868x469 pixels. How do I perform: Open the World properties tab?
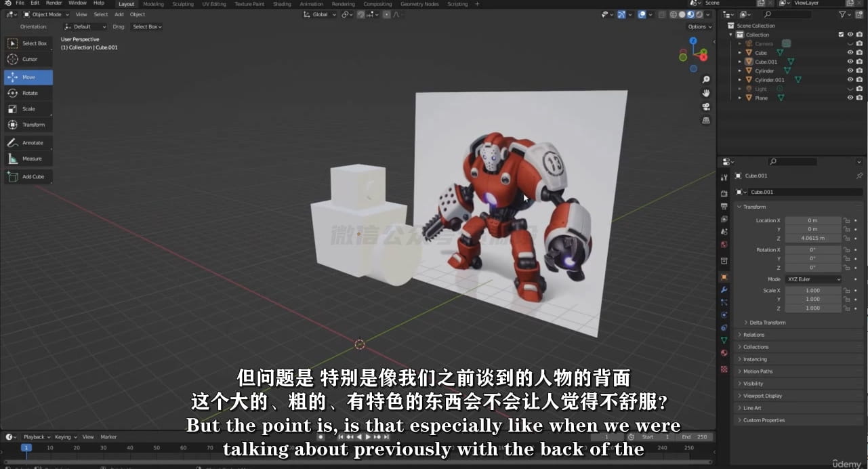724,245
